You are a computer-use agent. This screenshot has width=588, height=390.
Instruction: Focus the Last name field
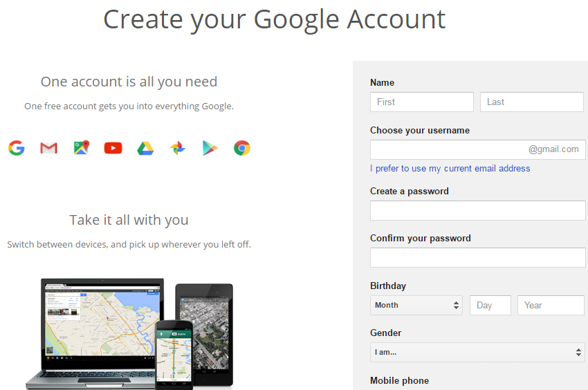coord(532,102)
